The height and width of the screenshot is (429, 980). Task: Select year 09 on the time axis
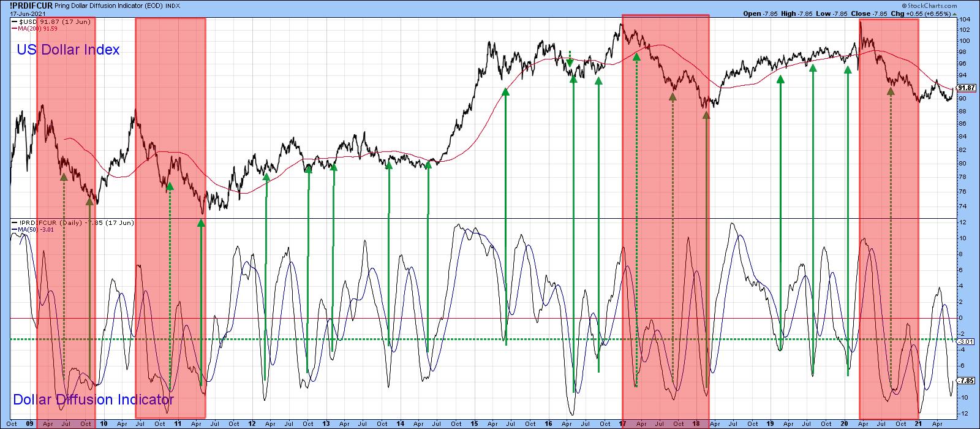[x=29, y=423]
